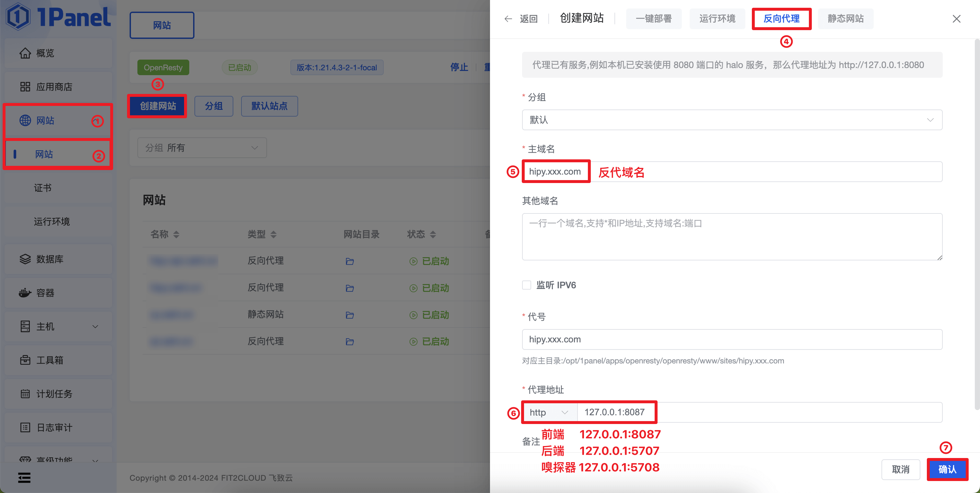
Task: Switch to the 反向代理 tab
Action: (781, 19)
